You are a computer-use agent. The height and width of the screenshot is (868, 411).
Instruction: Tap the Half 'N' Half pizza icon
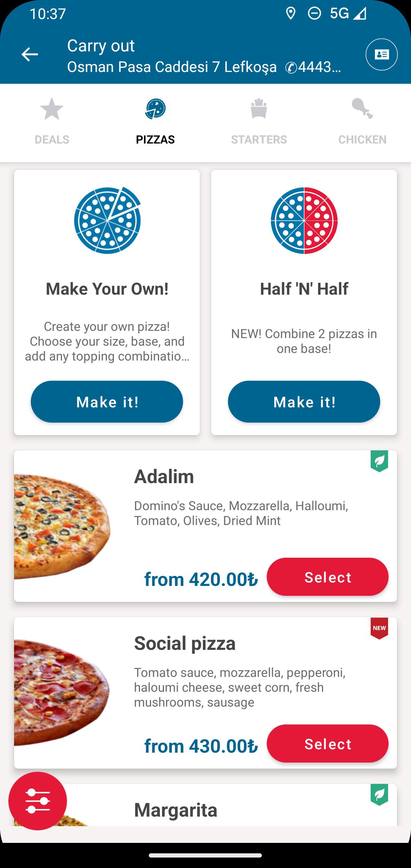(304, 220)
